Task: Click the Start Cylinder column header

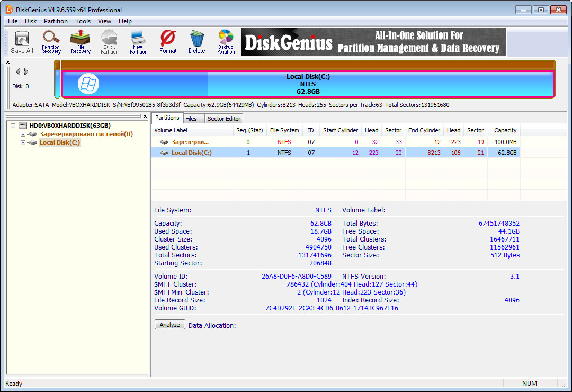Action: pyautogui.click(x=341, y=130)
